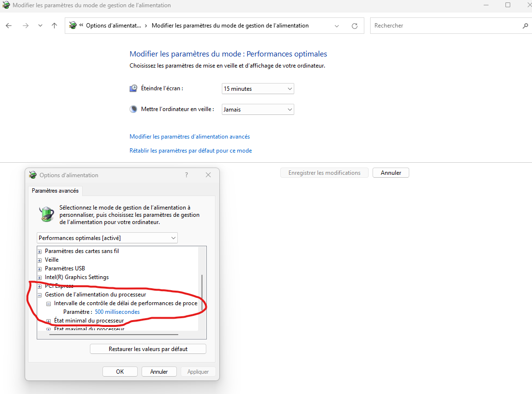Click the 500 millisecondes value
Image resolution: width=532 pixels, height=394 pixels.
point(117,312)
